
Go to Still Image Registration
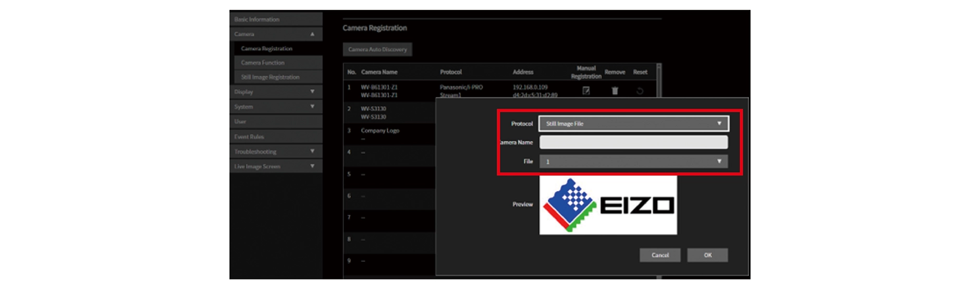point(270,77)
